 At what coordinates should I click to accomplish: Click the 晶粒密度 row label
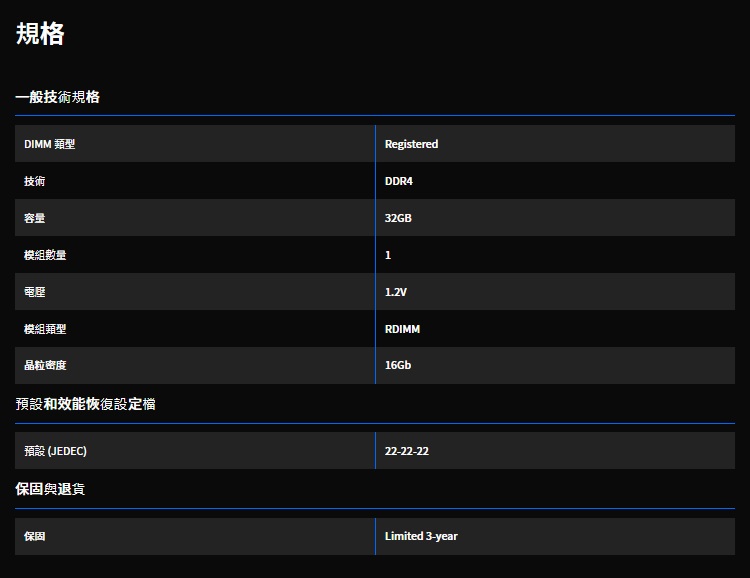click(46, 366)
